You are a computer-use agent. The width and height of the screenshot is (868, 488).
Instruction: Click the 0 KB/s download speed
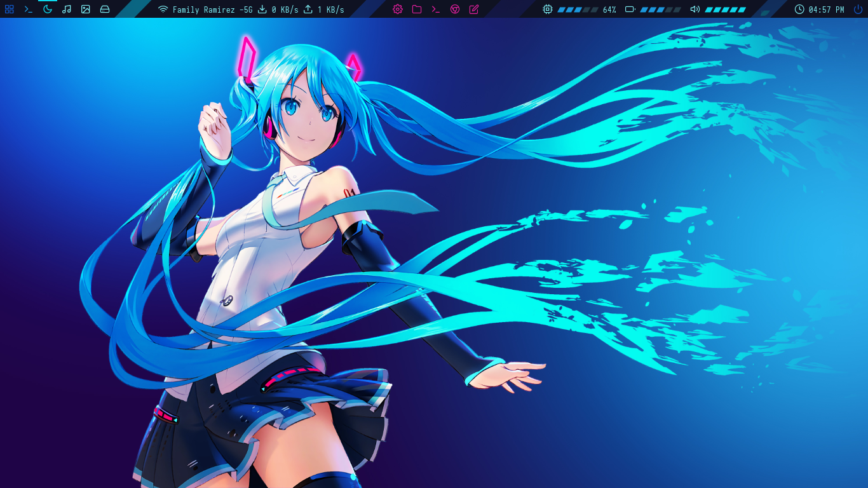[285, 10]
